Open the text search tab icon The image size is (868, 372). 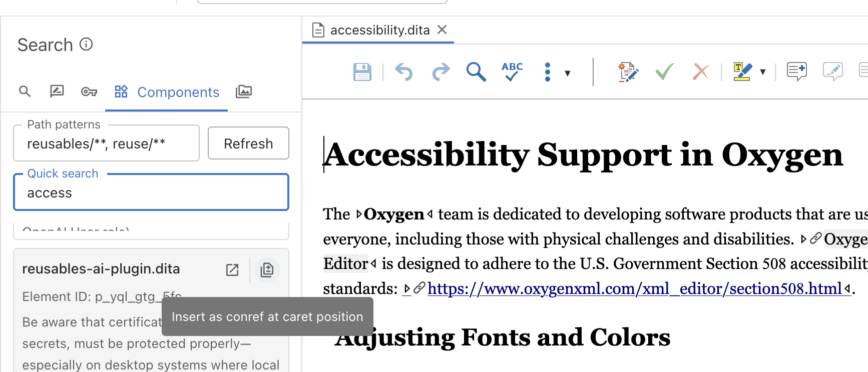[25, 91]
